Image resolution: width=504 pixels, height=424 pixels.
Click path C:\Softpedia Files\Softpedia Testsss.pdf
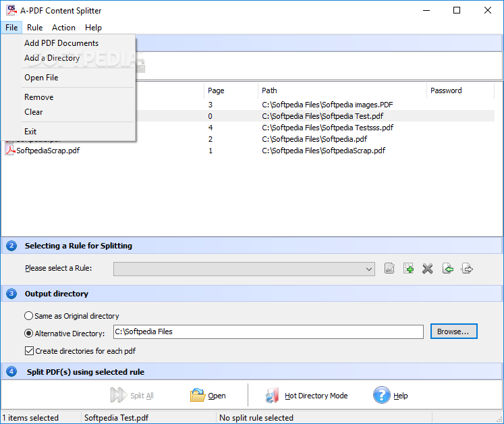point(327,128)
